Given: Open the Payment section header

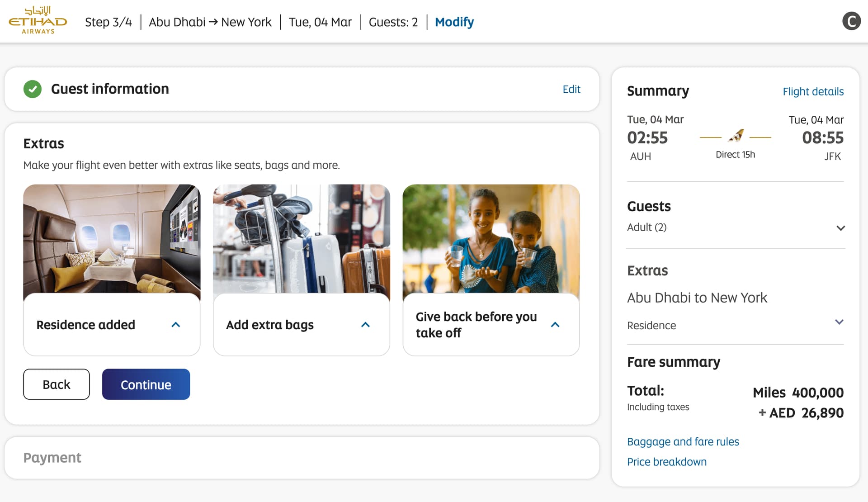Looking at the screenshot, I should tap(52, 458).
